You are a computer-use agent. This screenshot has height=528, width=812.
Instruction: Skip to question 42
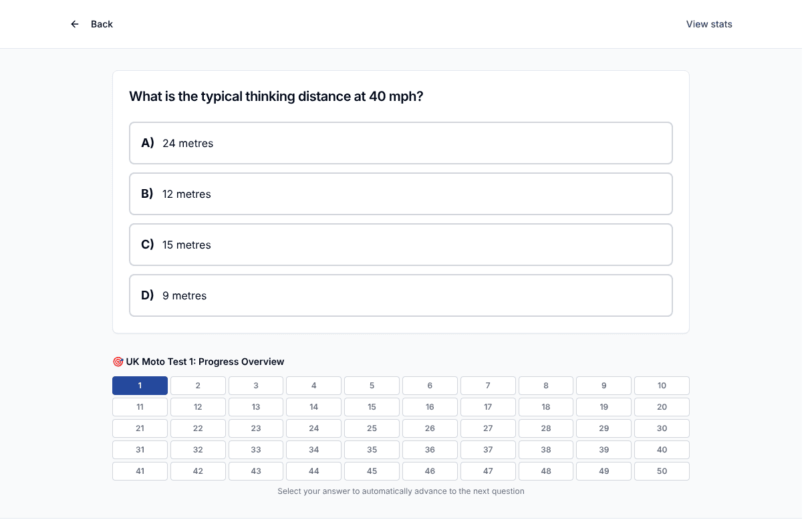(198, 471)
